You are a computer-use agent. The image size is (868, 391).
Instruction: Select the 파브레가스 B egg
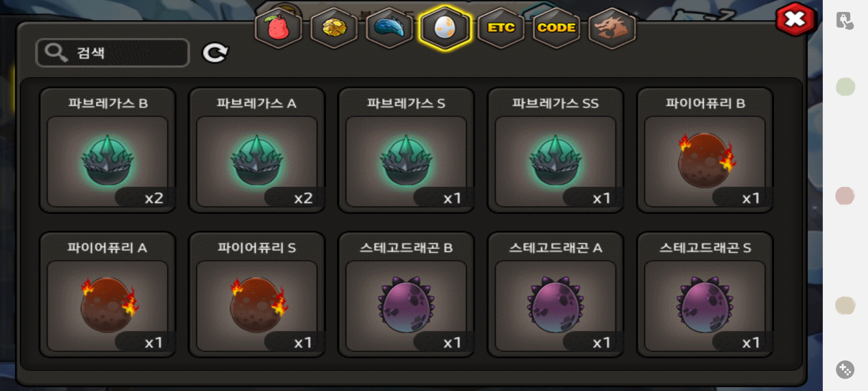[x=107, y=150]
